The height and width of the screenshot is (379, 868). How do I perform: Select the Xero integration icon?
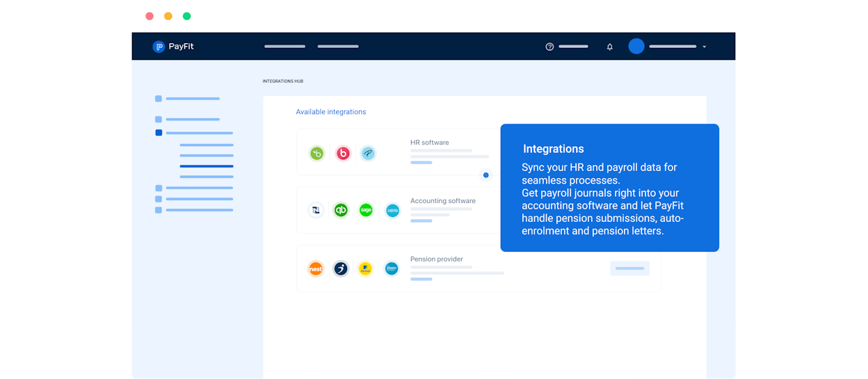click(392, 210)
